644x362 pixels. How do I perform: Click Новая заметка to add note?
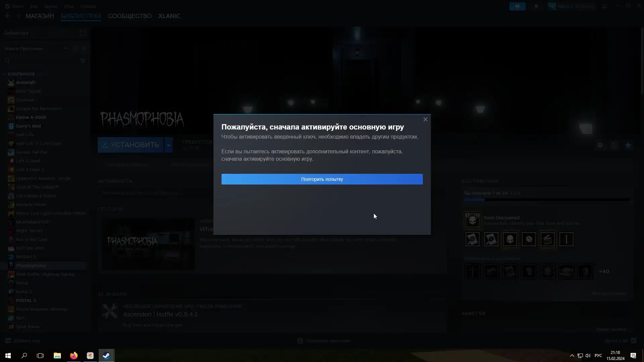pos(611,329)
